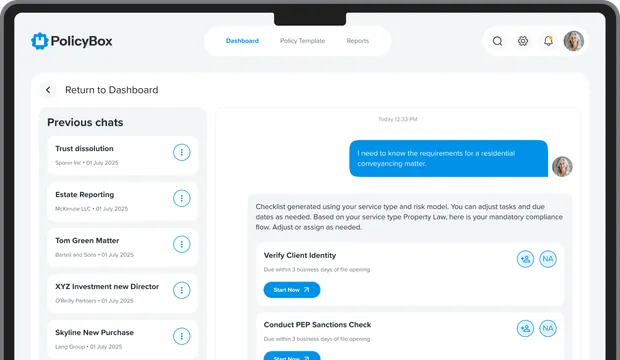The image size is (620, 360).
Task: Click 'O'Reilly Partners • 01 July 2025' subtitle
Action: 94,301
